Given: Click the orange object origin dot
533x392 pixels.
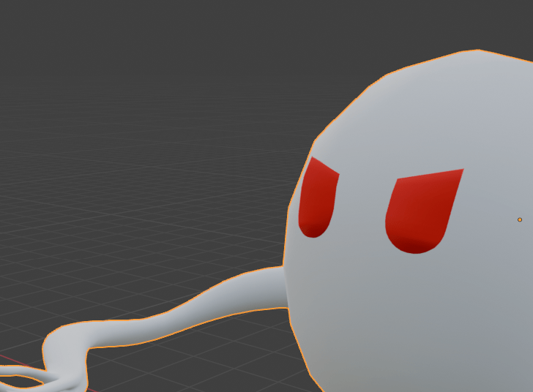Looking at the screenshot, I should pyautogui.click(x=520, y=219).
